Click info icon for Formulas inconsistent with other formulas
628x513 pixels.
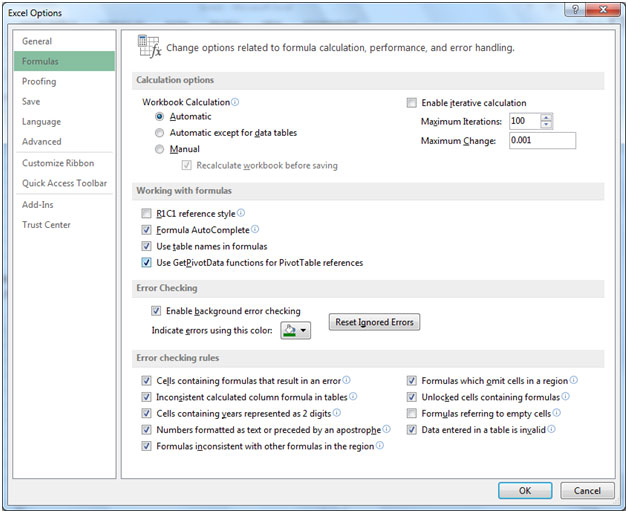coord(380,446)
